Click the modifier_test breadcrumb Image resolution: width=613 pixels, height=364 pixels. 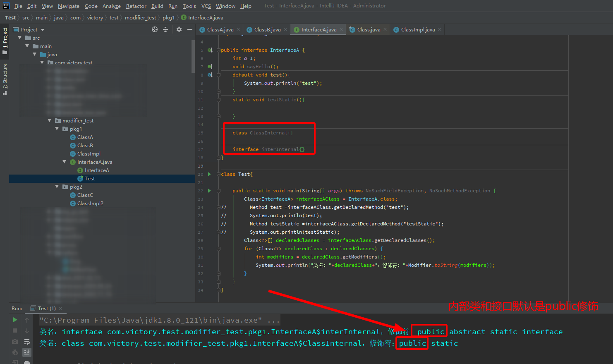point(140,18)
